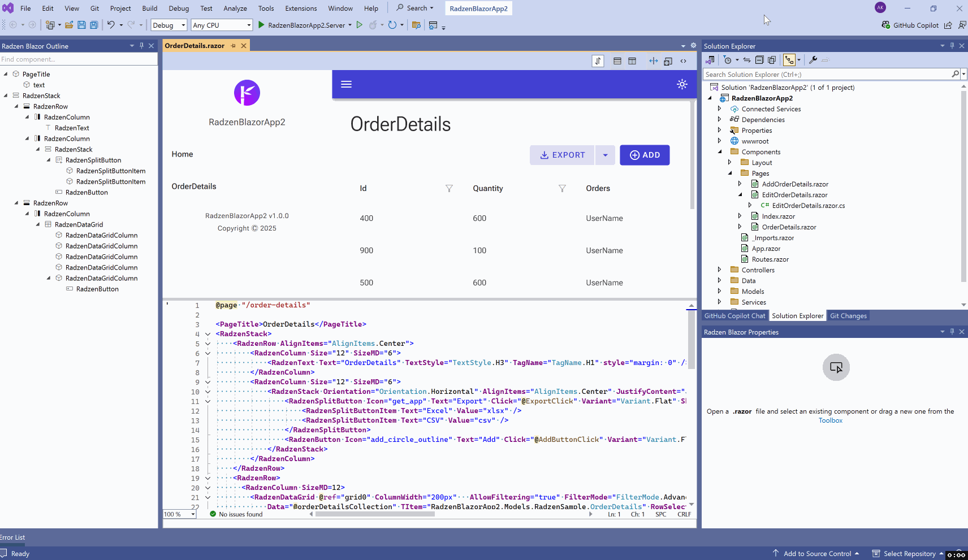Toggle pin on OrderDetails.razor tab
Image resolution: width=968 pixels, height=560 pixels.
tap(233, 46)
